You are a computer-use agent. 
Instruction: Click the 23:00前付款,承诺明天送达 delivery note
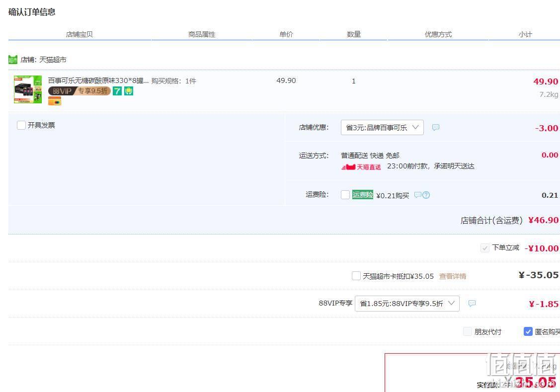pyautogui.click(x=431, y=166)
